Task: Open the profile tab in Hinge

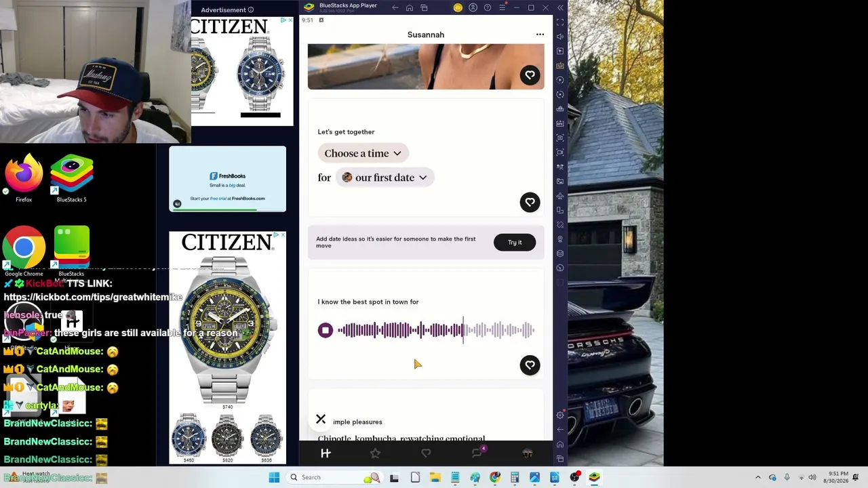Action: click(x=528, y=453)
